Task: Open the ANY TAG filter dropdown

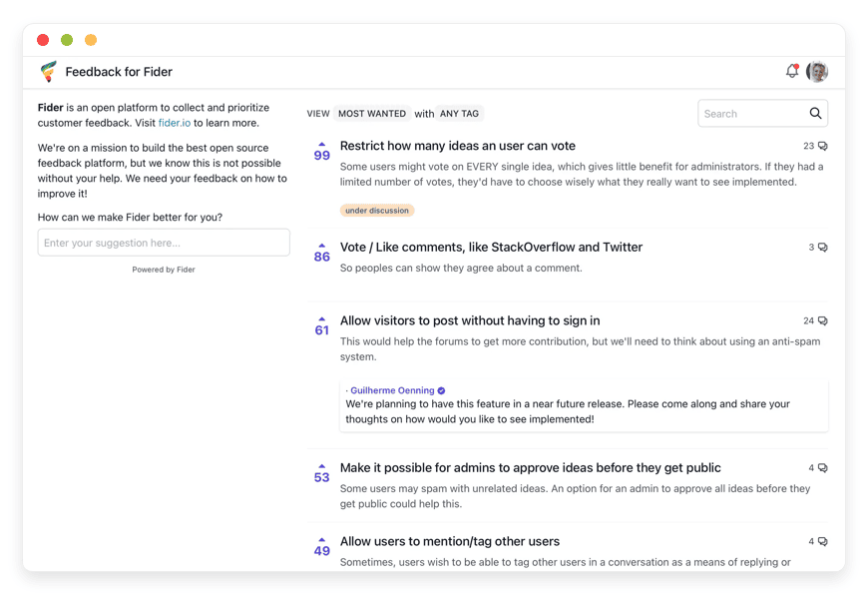Action: (459, 114)
